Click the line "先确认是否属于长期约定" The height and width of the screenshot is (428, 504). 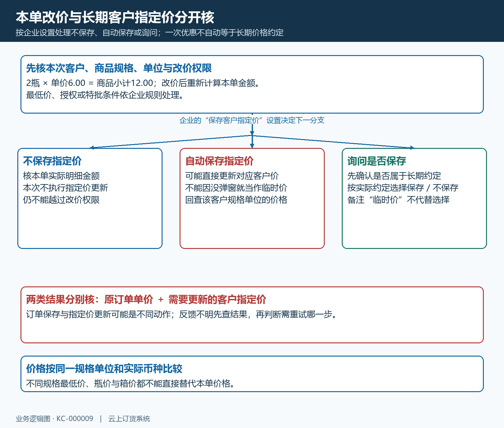(394, 176)
